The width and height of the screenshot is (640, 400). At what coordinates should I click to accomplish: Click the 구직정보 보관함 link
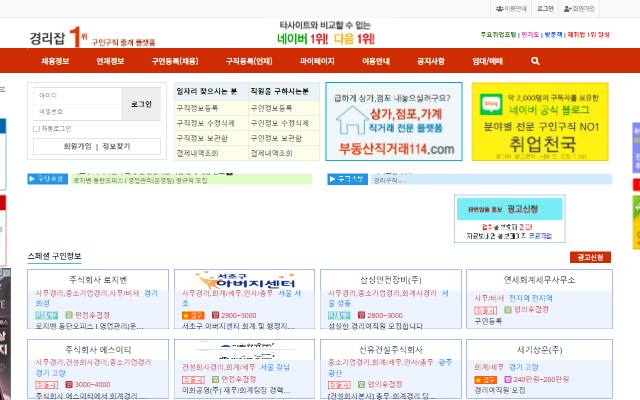(x=202, y=138)
